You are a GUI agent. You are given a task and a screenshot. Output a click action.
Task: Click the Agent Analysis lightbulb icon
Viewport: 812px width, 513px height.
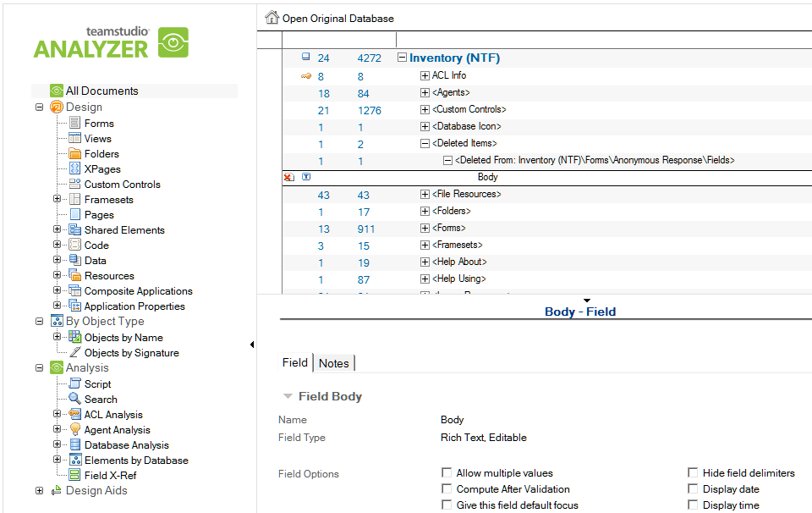(75, 429)
